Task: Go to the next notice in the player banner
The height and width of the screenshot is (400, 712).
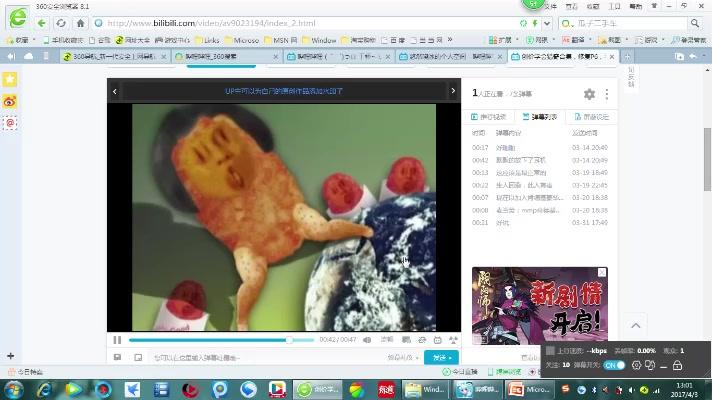Action: 453,91
